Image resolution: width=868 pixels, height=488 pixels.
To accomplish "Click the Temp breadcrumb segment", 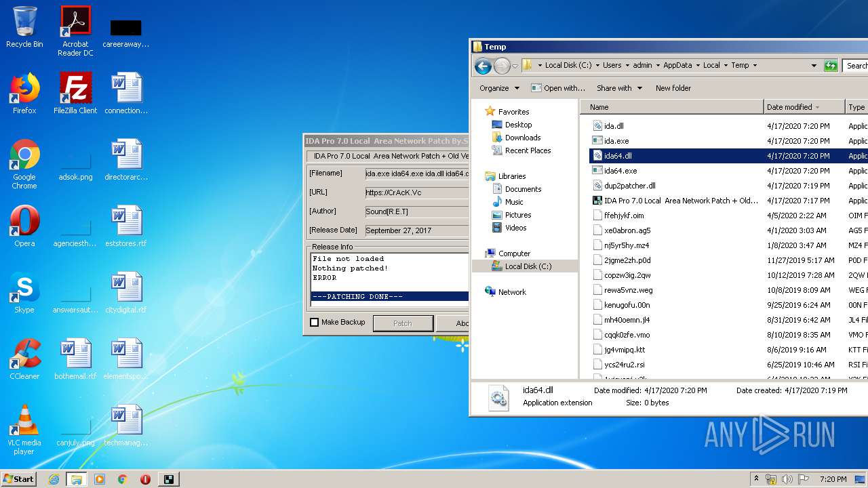I will point(740,66).
